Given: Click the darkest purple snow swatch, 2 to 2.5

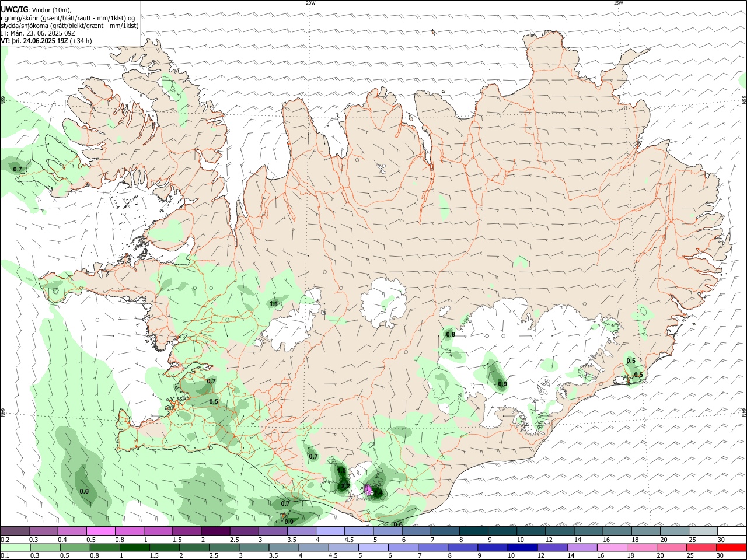Looking at the screenshot, I should (215, 531).
